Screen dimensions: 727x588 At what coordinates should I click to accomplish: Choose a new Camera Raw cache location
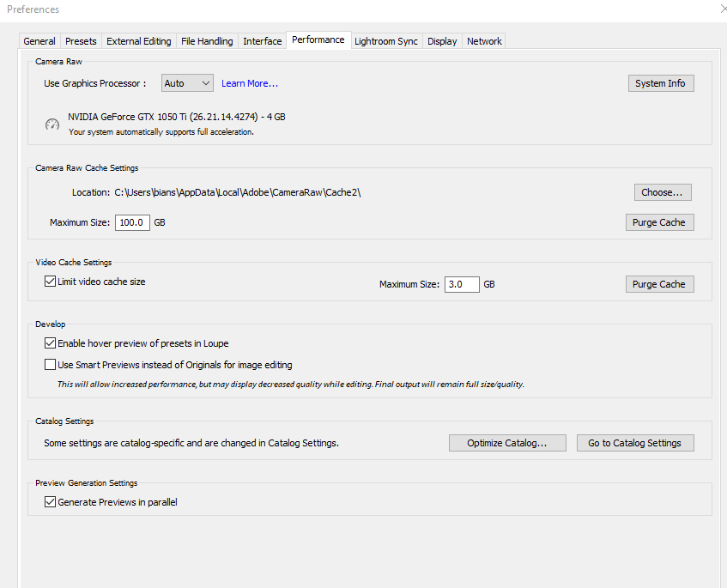tap(663, 191)
